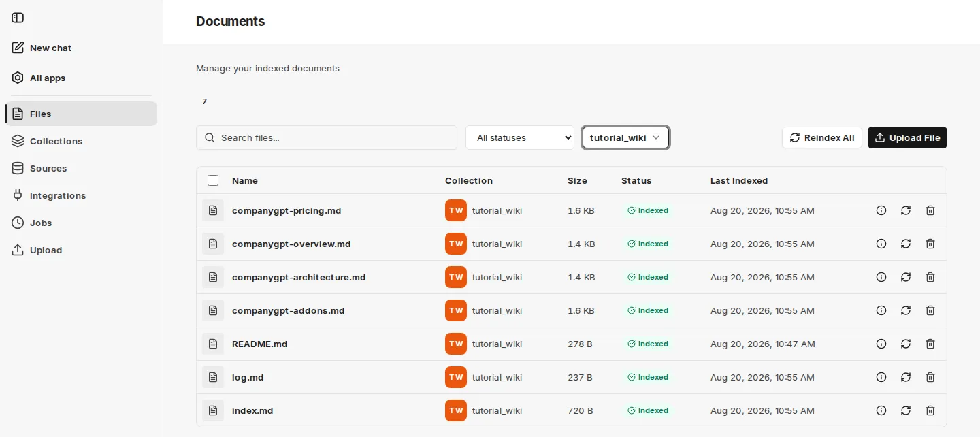Screen dimensions: 980x437
Task: Reindex companygpt-architecture.md row
Action: click(x=906, y=277)
